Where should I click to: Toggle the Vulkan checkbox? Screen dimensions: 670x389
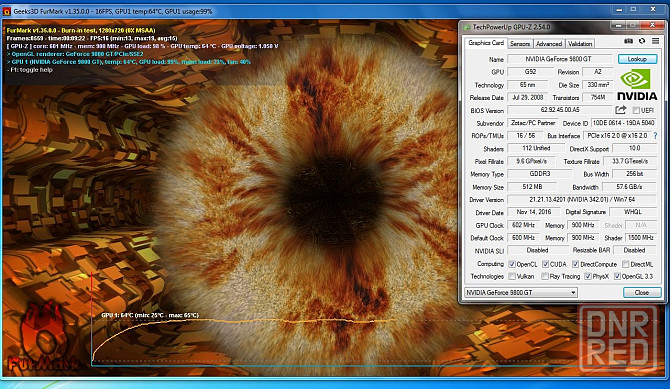click(512, 277)
